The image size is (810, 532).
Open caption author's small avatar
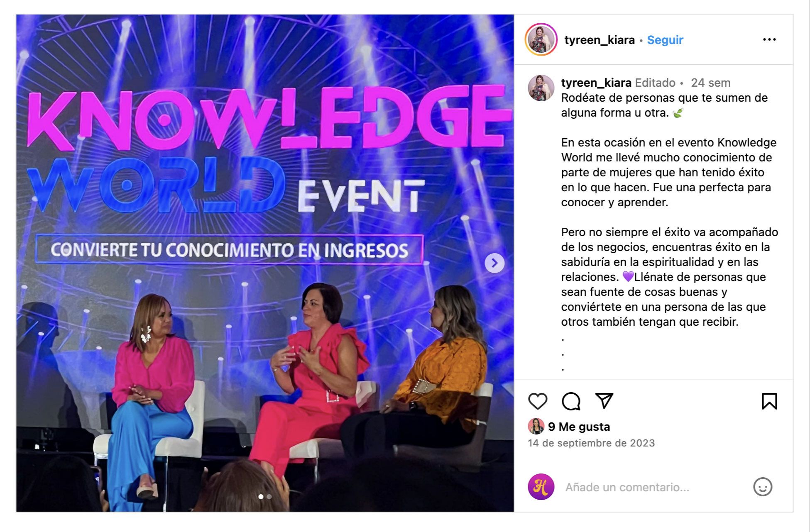click(x=541, y=88)
